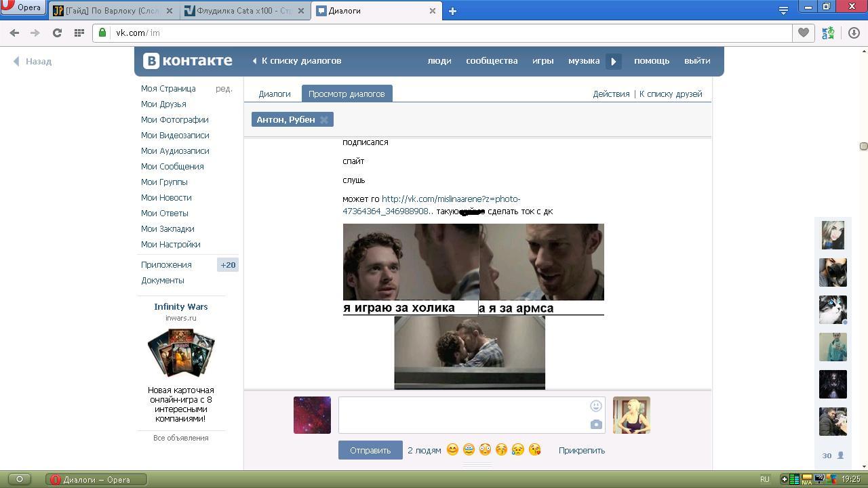Screen dimensions: 868x488
Task: Open Мои Друзья
Action: point(163,104)
